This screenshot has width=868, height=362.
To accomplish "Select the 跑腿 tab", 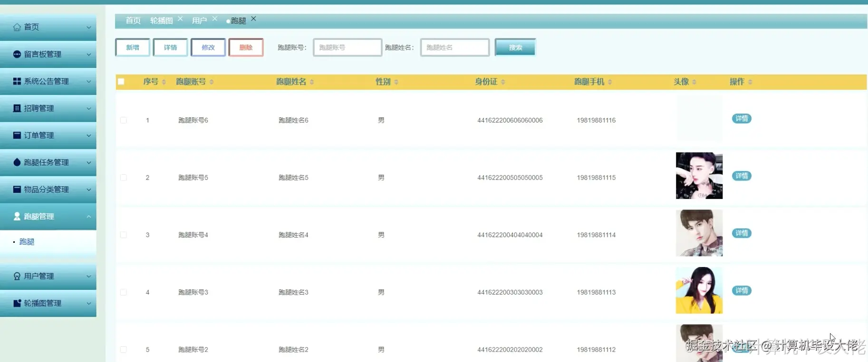I will pos(238,21).
